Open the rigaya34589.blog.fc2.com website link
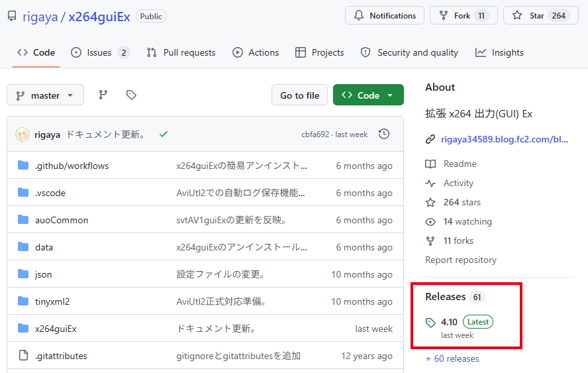 (x=505, y=139)
